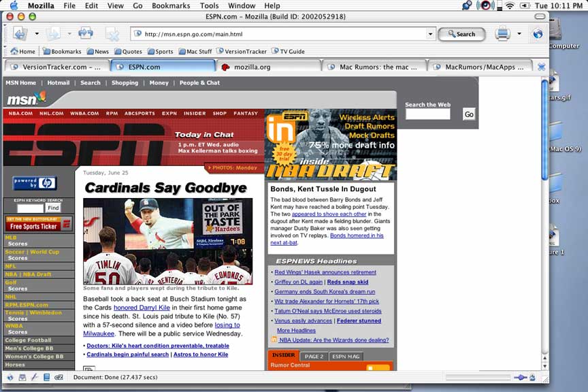Click the Composer icon in status bar

point(35,378)
